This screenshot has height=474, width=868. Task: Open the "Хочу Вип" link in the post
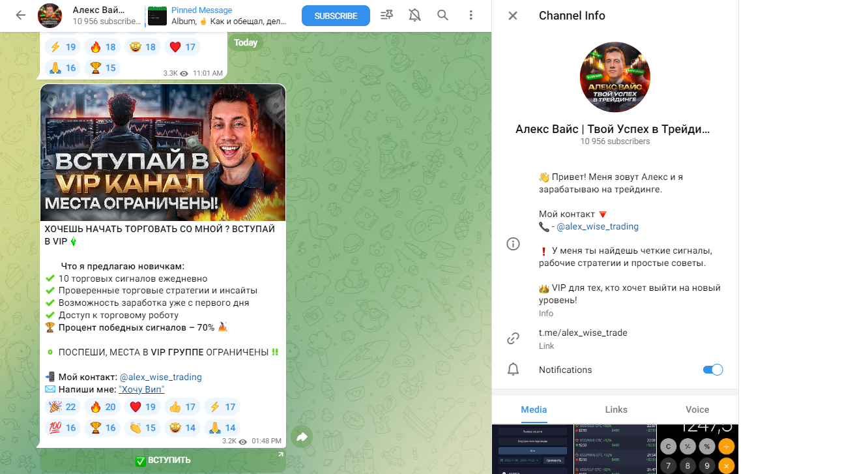141,389
